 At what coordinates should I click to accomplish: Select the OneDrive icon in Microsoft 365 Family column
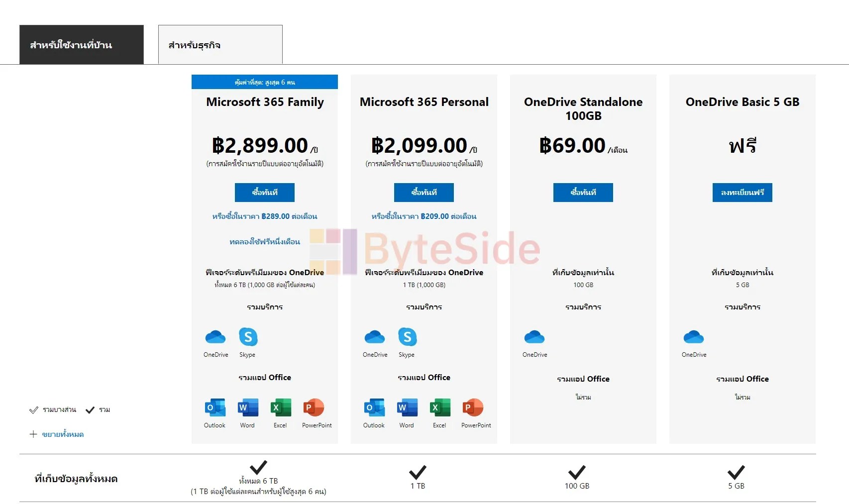tap(215, 337)
